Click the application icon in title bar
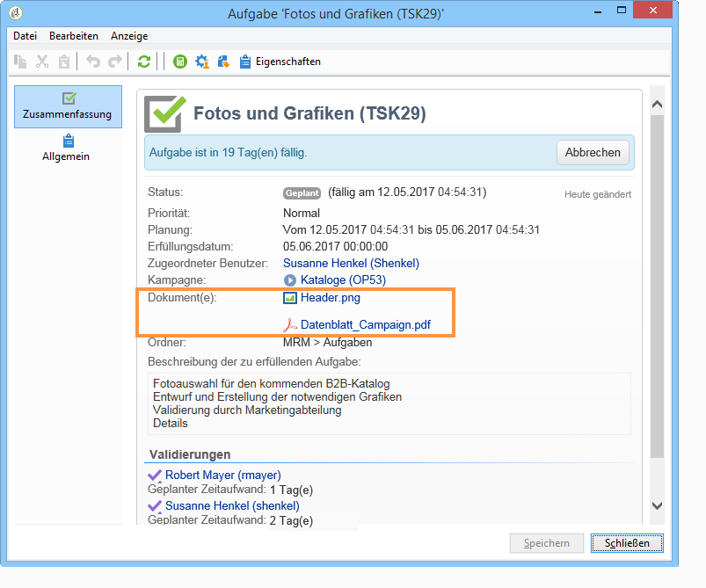The width and height of the screenshot is (706, 588). pos(16,12)
